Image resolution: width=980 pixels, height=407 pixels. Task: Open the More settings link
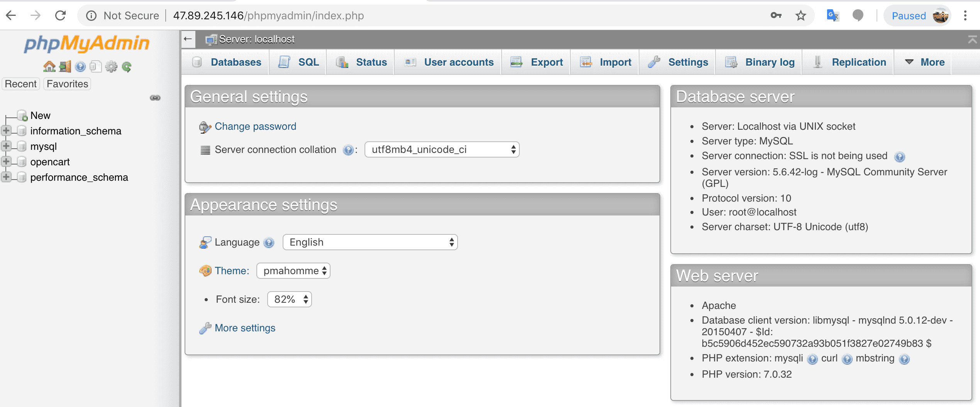(245, 328)
